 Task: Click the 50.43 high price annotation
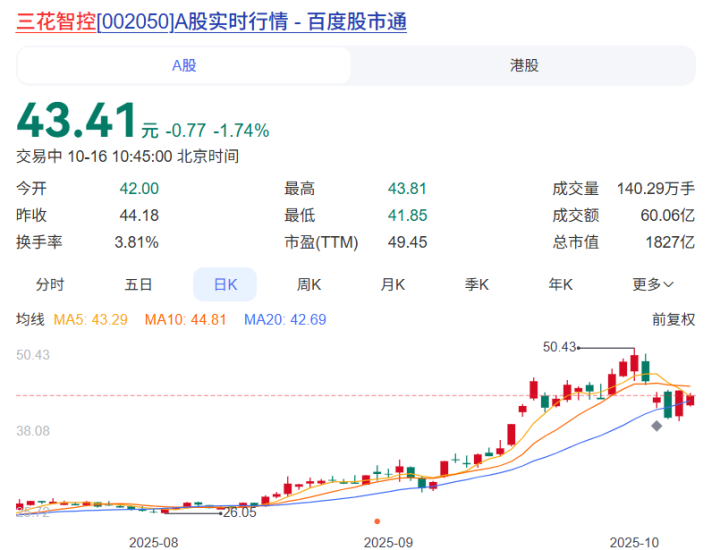[559, 347]
